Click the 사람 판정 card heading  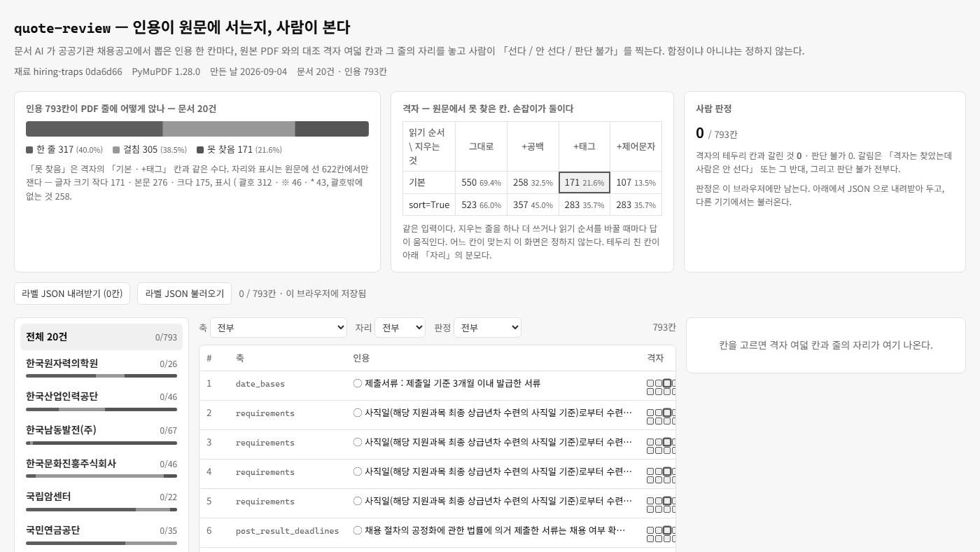point(713,109)
